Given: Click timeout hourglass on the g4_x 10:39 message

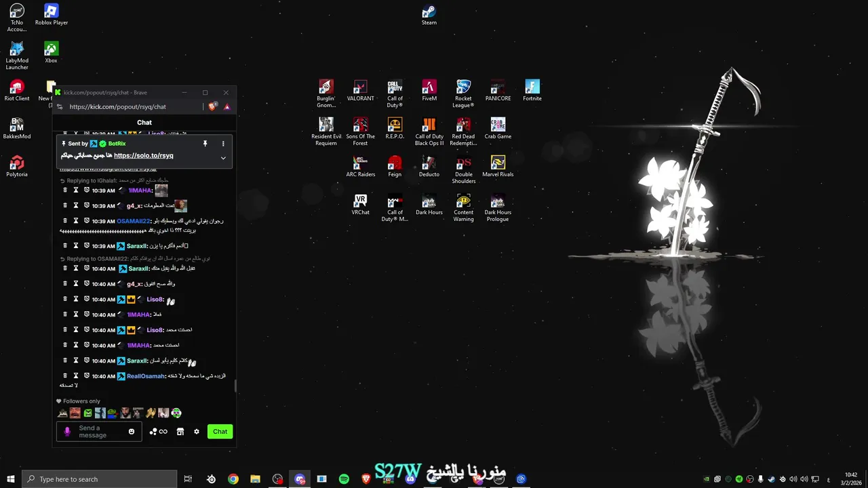Looking at the screenshot, I should pyautogui.click(x=76, y=205).
